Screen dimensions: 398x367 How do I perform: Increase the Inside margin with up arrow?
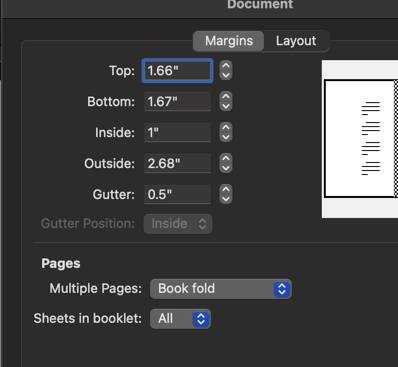(x=226, y=128)
